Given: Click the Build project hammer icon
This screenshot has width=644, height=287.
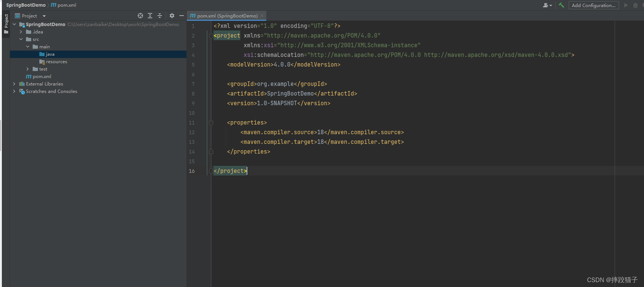Looking at the screenshot, I should (561, 5).
